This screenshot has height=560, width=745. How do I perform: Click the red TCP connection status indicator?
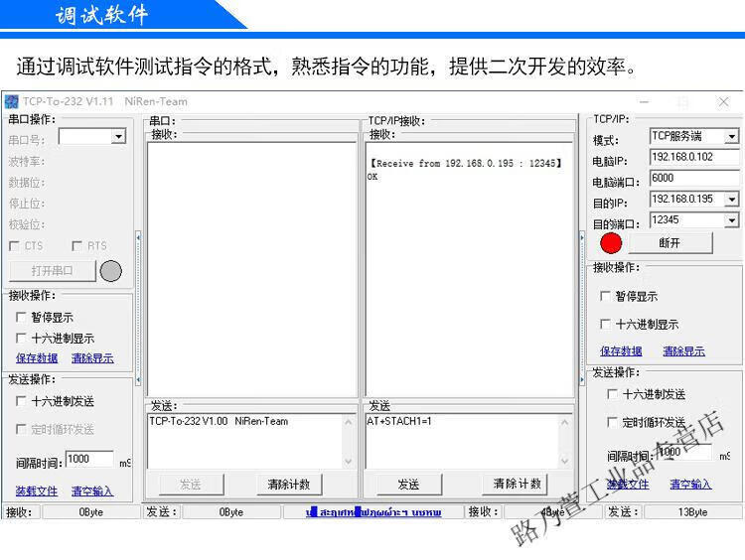(x=611, y=243)
